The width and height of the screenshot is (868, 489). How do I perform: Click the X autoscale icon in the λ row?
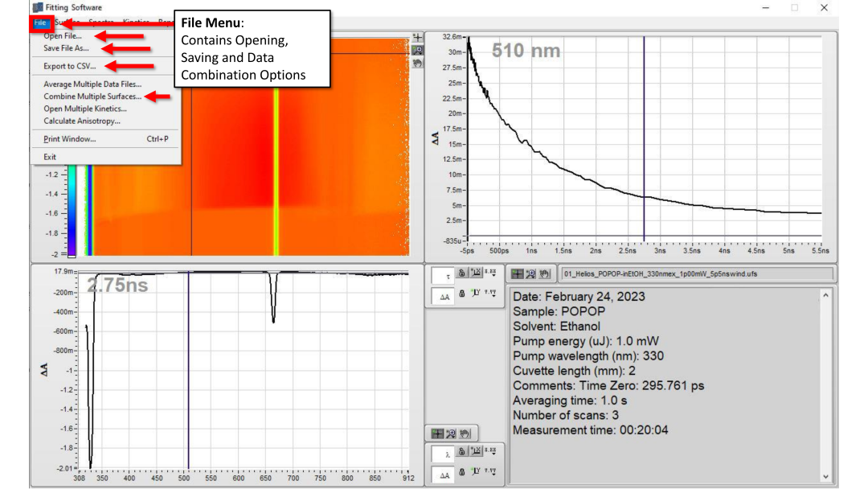476,450
